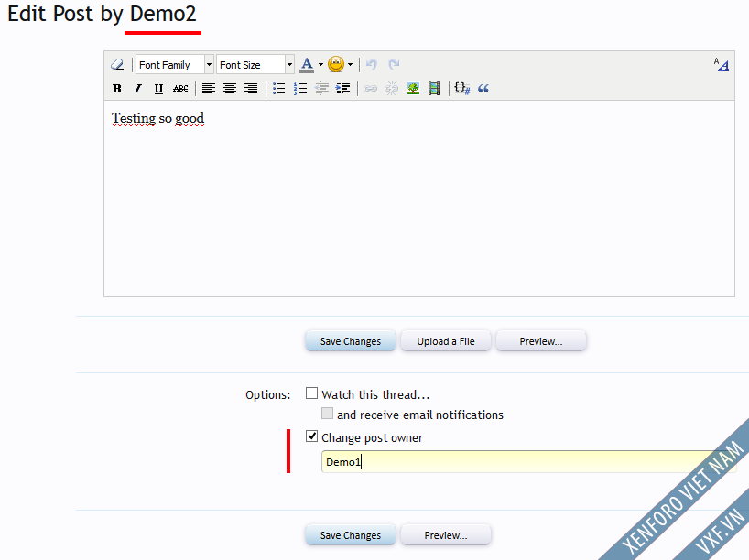
Task: Click the insert image icon
Action: click(x=413, y=89)
